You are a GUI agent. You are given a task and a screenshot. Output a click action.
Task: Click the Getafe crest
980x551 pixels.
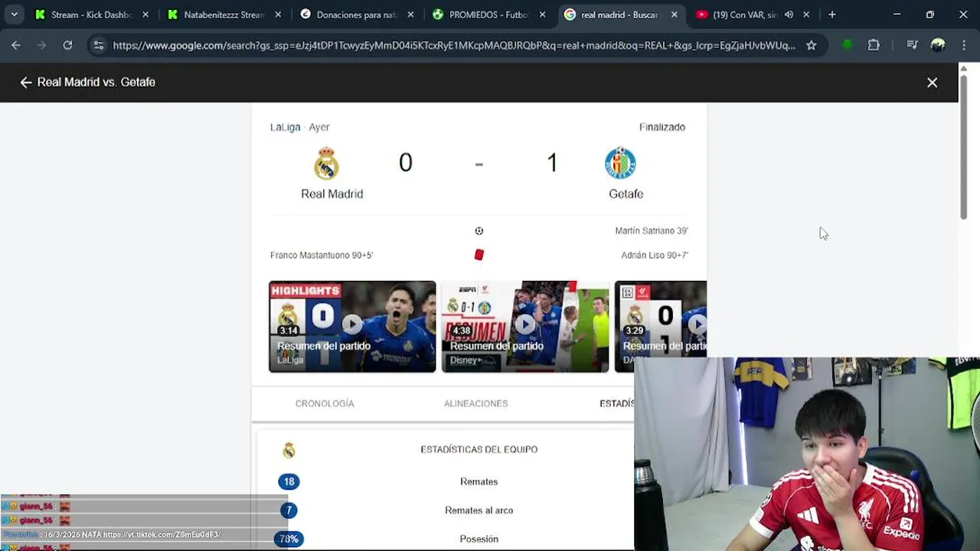620,163
